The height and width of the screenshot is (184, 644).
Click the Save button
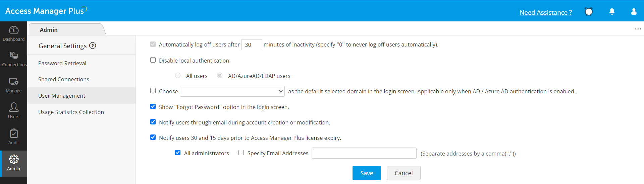(x=367, y=173)
